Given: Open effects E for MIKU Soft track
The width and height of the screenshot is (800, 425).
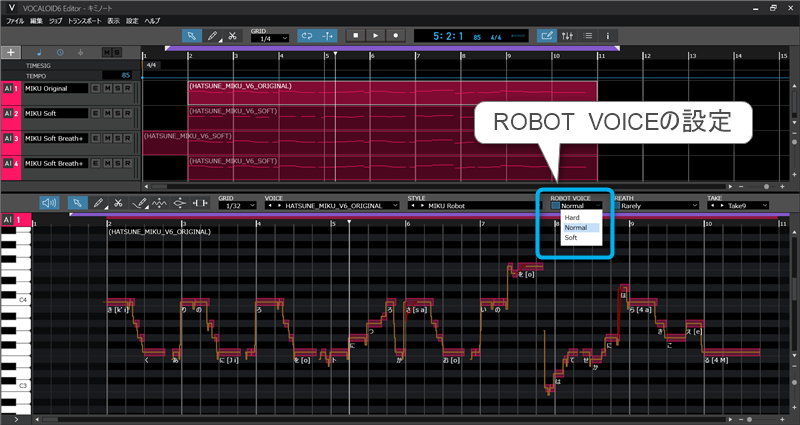Looking at the screenshot, I should 95,113.
